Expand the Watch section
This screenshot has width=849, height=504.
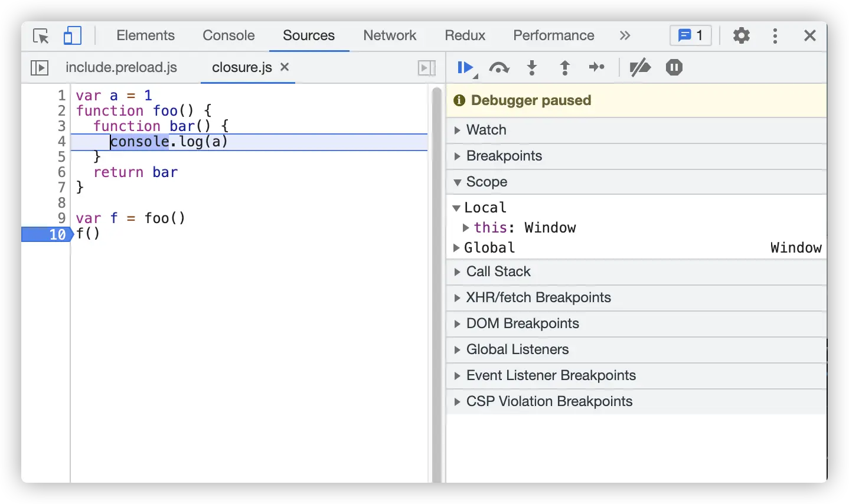tap(486, 130)
